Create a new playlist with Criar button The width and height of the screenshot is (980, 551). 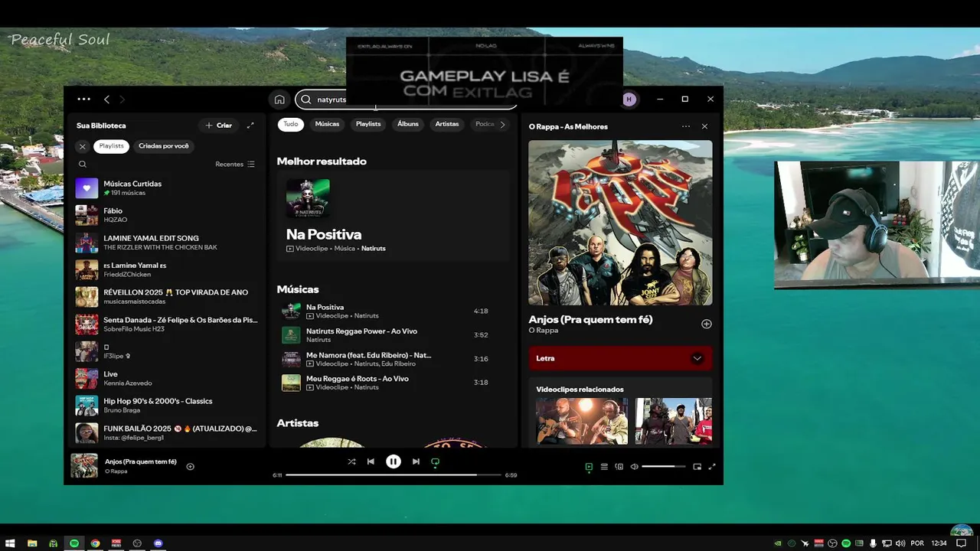coord(218,126)
